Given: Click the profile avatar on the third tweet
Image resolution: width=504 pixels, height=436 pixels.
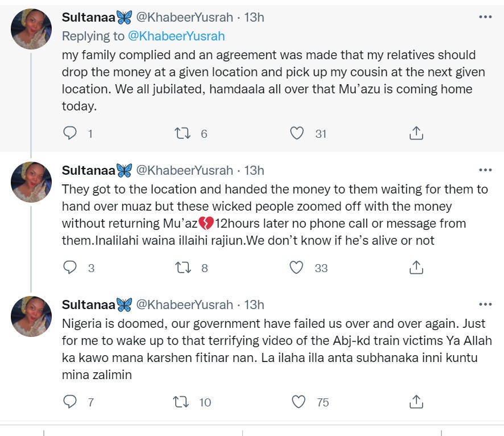Looking at the screenshot, I should click(32, 316).
